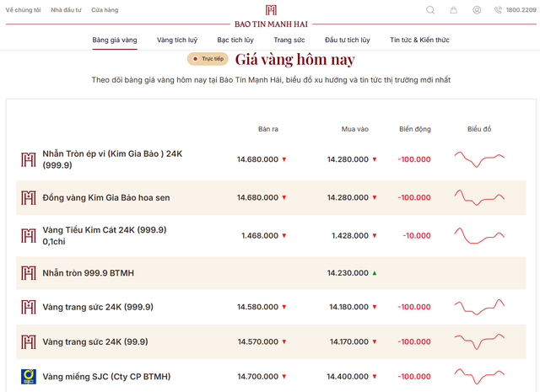Click the Mua vào column header

[x=354, y=129]
